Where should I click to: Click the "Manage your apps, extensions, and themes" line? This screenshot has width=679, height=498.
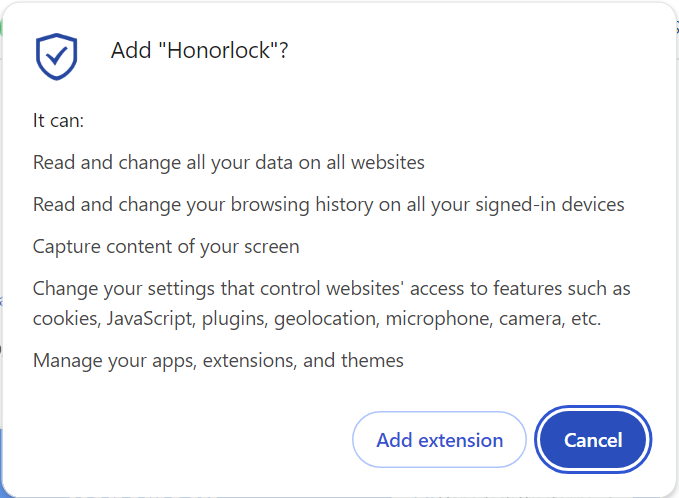tap(218, 360)
